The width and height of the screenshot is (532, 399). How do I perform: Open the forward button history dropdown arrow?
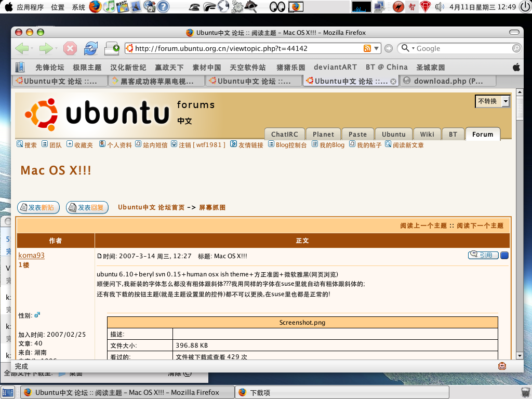tap(56, 48)
